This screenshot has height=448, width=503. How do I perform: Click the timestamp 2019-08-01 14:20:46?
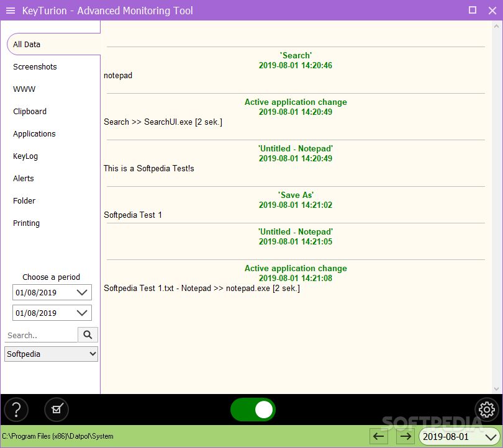coord(296,65)
